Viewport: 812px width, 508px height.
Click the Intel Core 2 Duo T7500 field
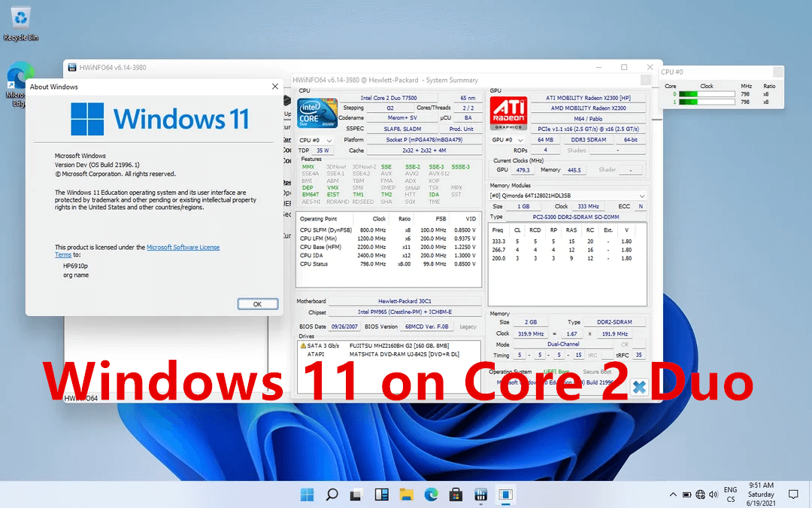pos(389,98)
